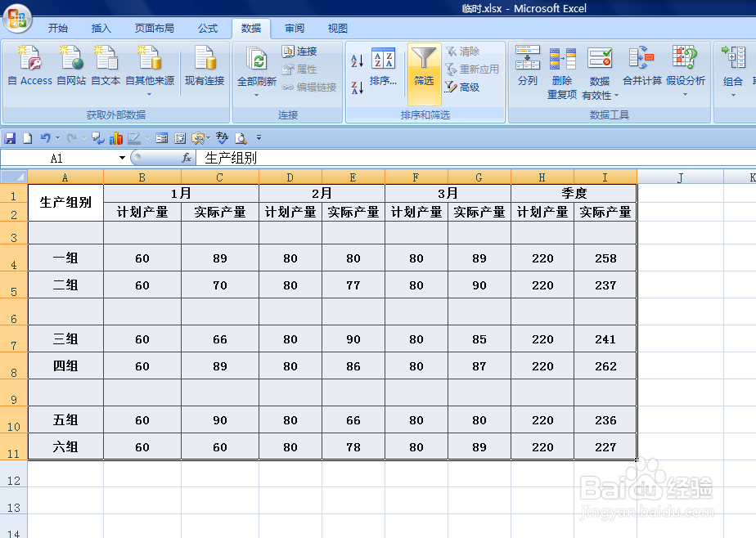Switch to the 公式 ribbon tab
Image resolution: width=756 pixels, height=538 pixels.
(207, 28)
